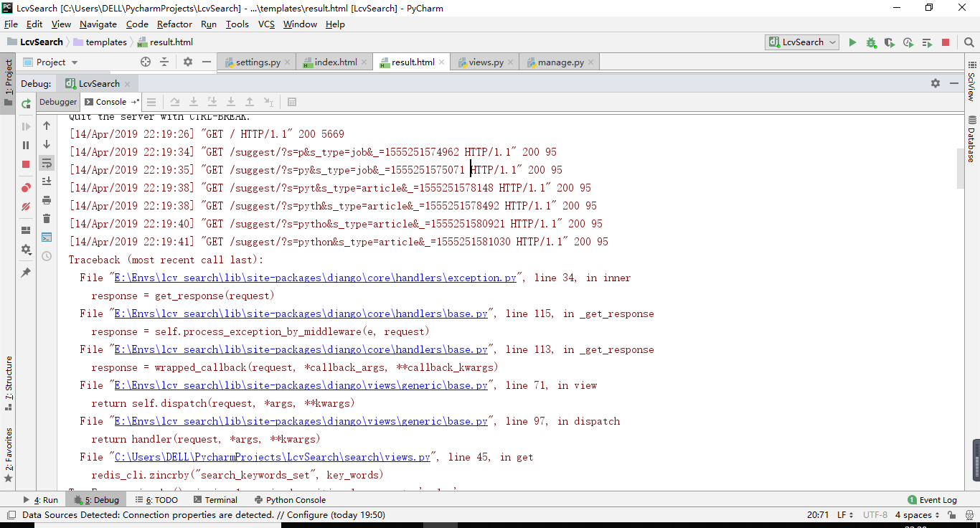Open the SciView side panel
Screen dimensions: 980x528
click(971, 82)
